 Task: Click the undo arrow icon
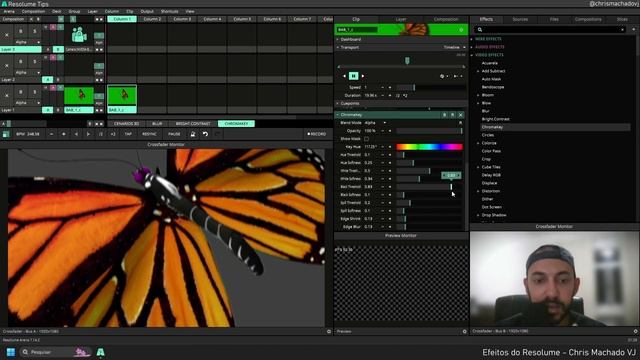(205, 134)
